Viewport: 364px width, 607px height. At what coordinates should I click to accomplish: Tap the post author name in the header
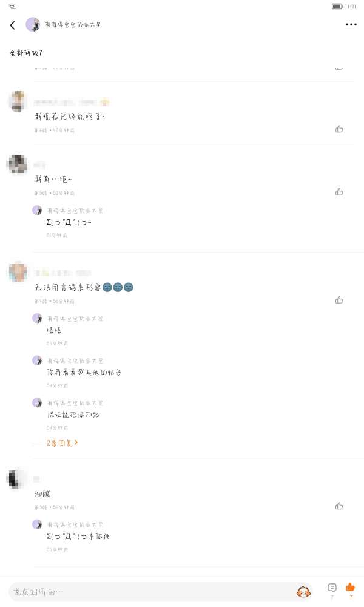coord(73,25)
